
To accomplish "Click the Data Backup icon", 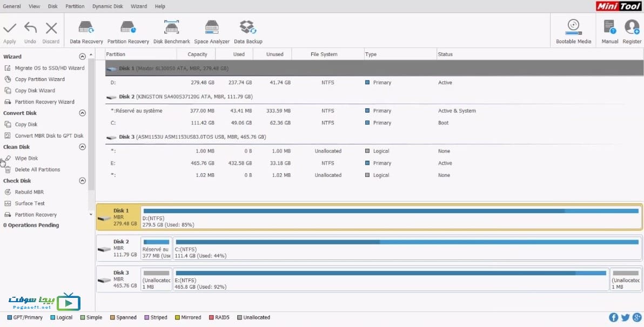I will tap(248, 32).
